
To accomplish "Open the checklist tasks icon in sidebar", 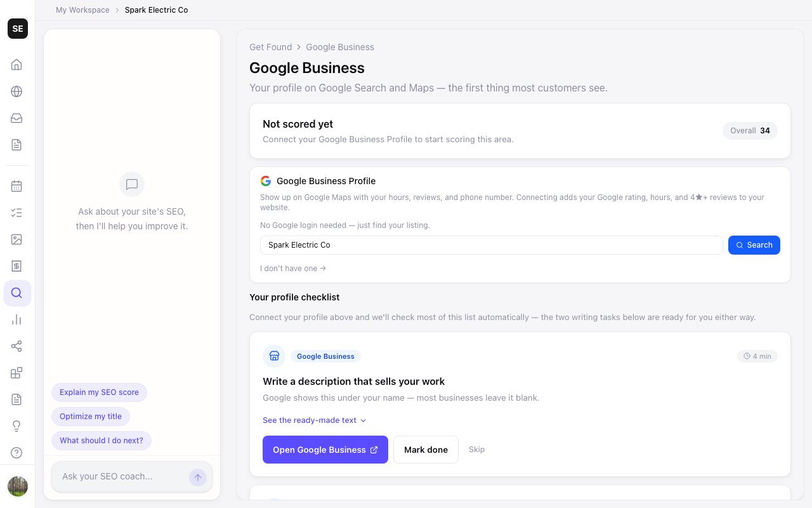I will (x=17, y=213).
